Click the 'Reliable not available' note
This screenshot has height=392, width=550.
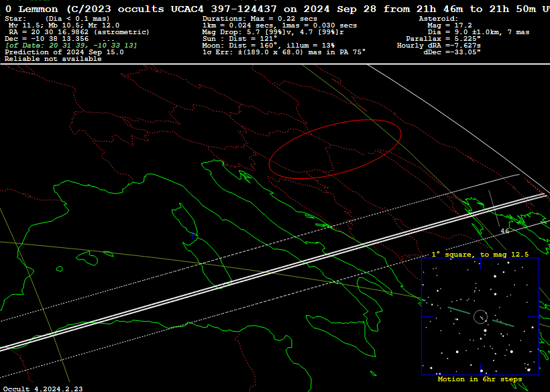53,59
